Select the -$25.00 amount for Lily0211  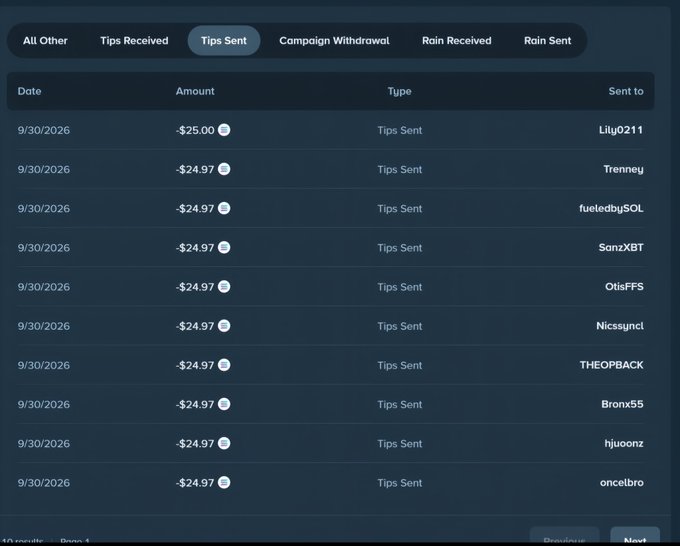click(195, 130)
